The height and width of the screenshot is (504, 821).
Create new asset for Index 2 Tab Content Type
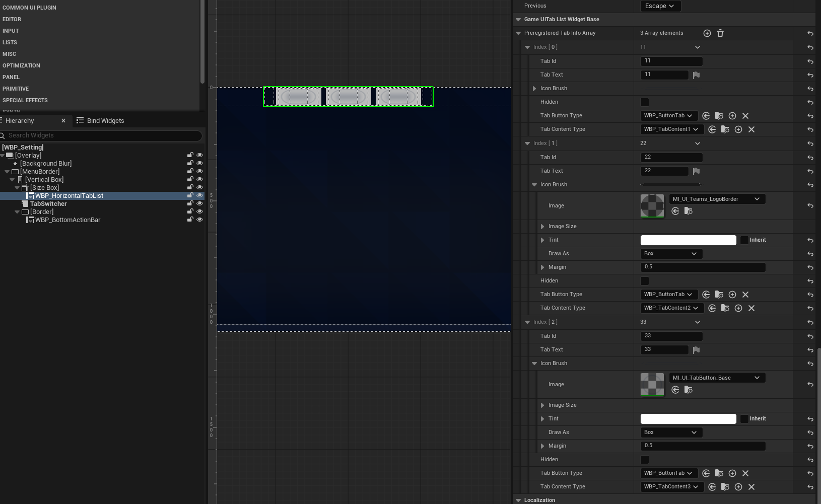click(x=738, y=487)
